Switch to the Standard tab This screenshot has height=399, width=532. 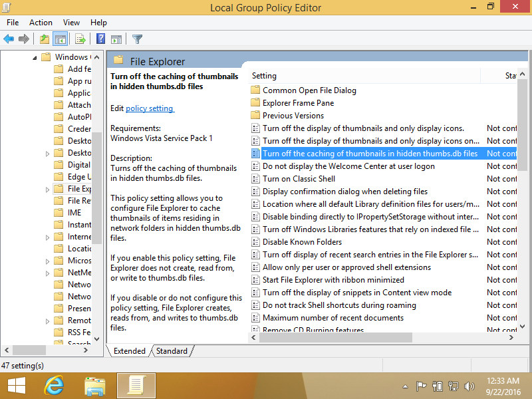[x=172, y=351]
